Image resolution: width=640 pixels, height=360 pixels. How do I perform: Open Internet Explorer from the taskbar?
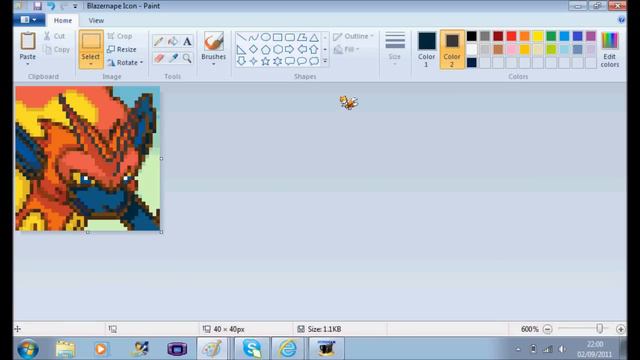tap(288, 349)
